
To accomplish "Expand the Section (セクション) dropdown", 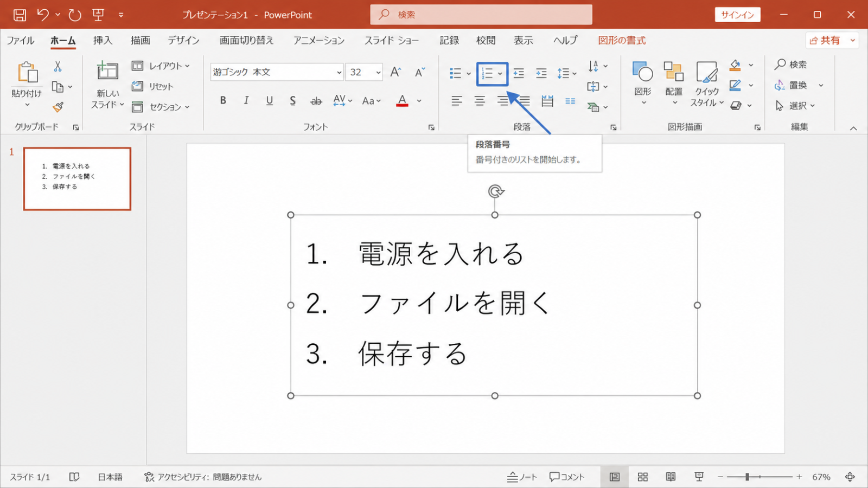I will pyautogui.click(x=187, y=107).
